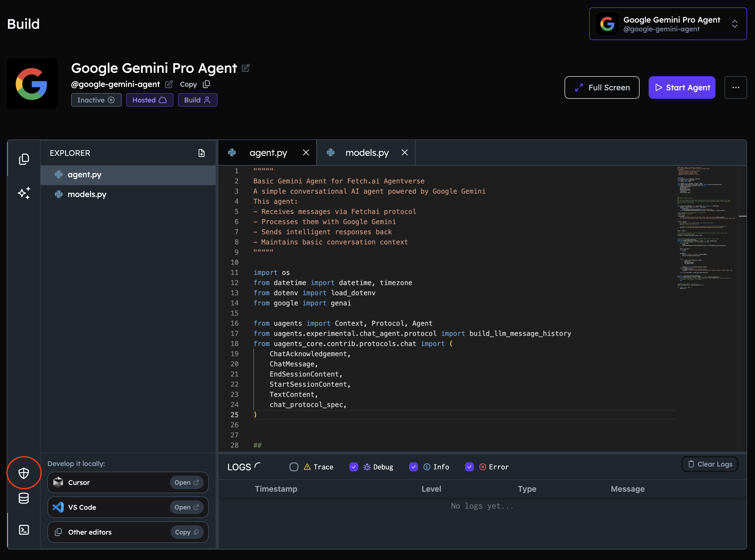Open editor in Full Screen

(602, 88)
